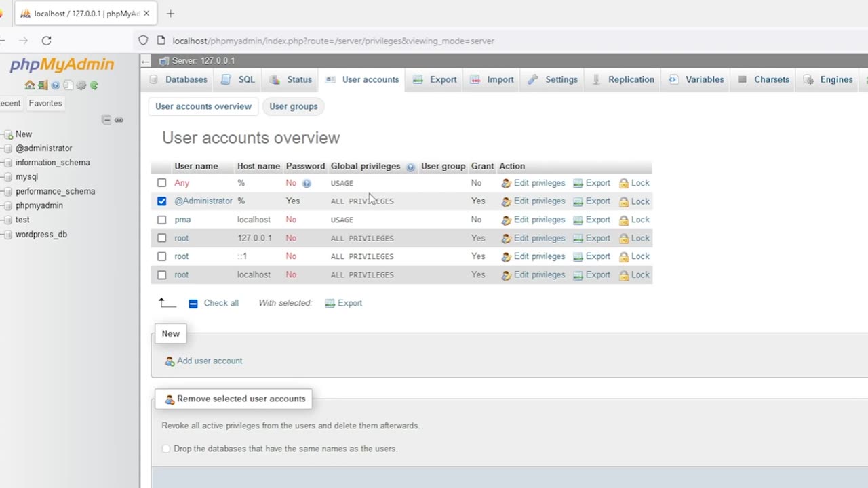Viewport: 868px width, 488px height.
Task: Click help icon next to Global privileges
Action: click(x=410, y=167)
